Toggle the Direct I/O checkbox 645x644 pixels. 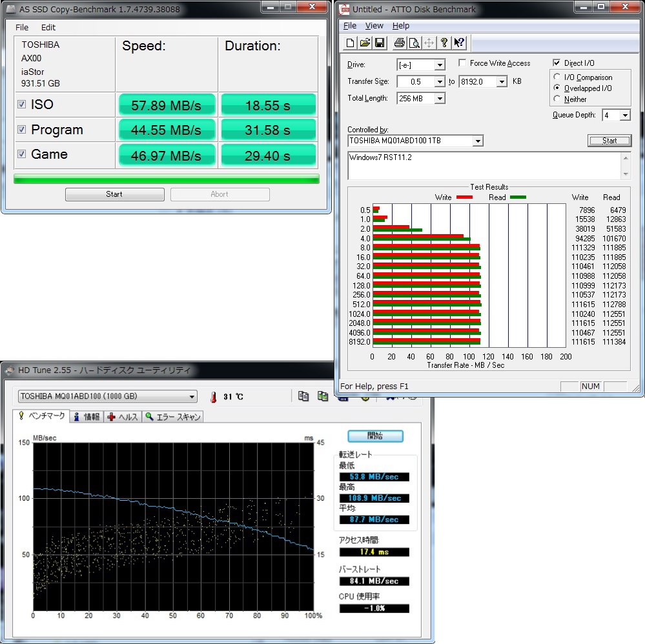tap(557, 63)
